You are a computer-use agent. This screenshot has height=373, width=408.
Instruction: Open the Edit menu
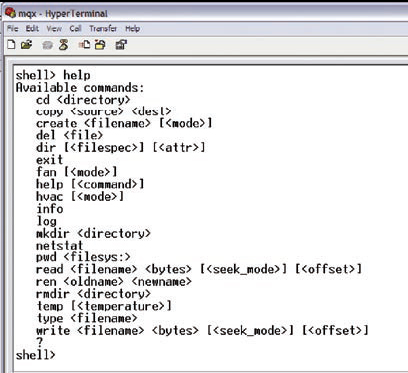pyautogui.click(x=32, y=29)
